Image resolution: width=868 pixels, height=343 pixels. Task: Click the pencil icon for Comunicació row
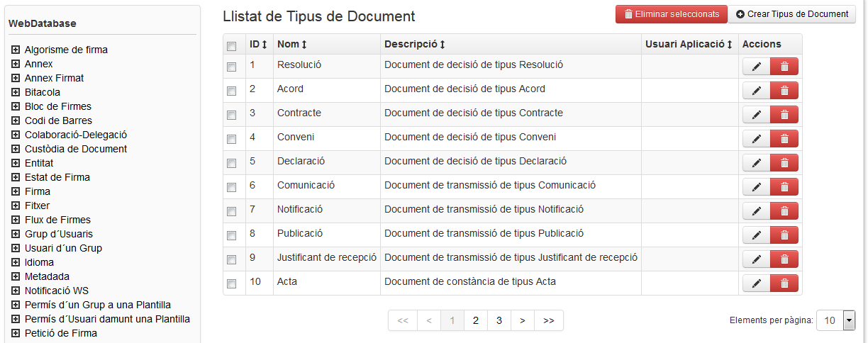(757, 187)
